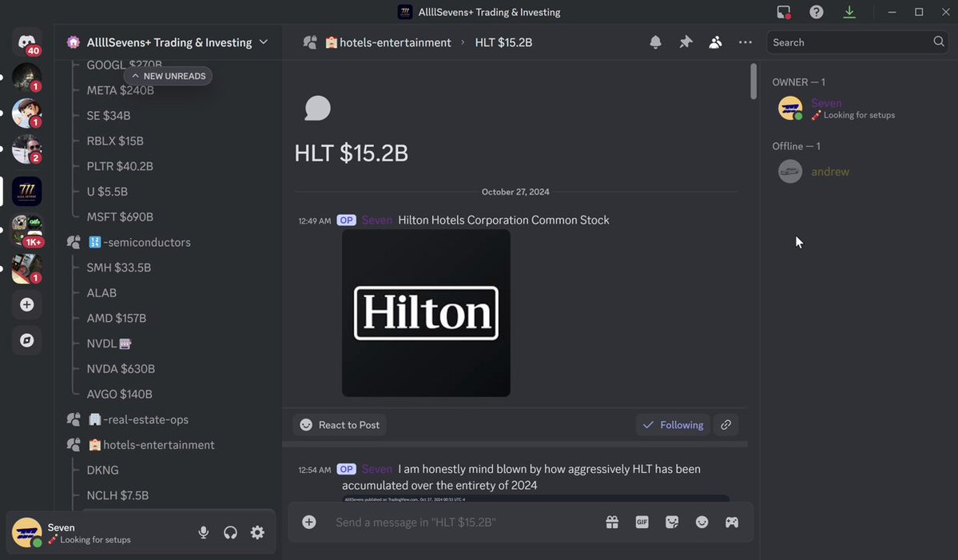
Task: Open AllllSevens+ server dropdown menu
Action: tap(168, 42)
